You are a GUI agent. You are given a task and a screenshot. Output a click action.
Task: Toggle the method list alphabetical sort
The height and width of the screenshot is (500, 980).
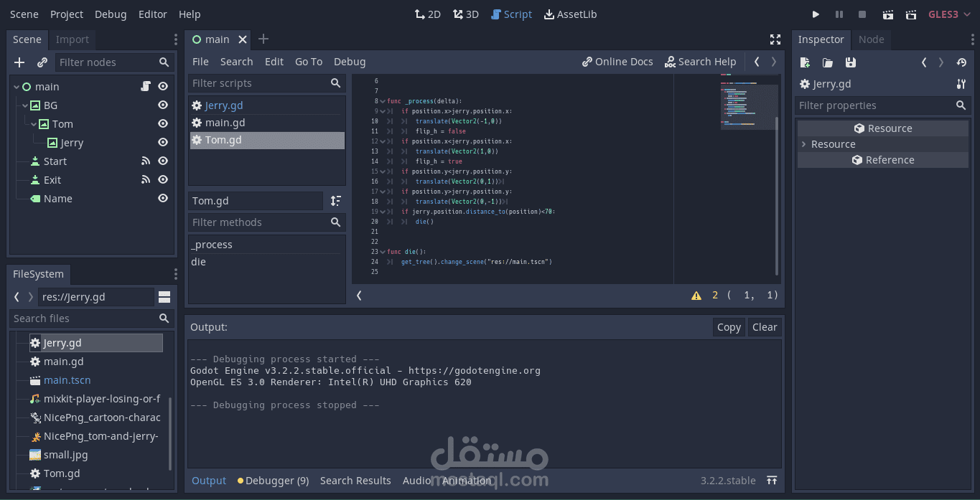335,201
